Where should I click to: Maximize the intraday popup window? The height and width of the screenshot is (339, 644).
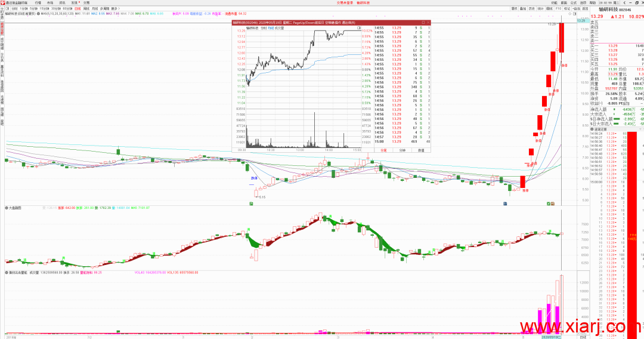click(x=423, y=23)
